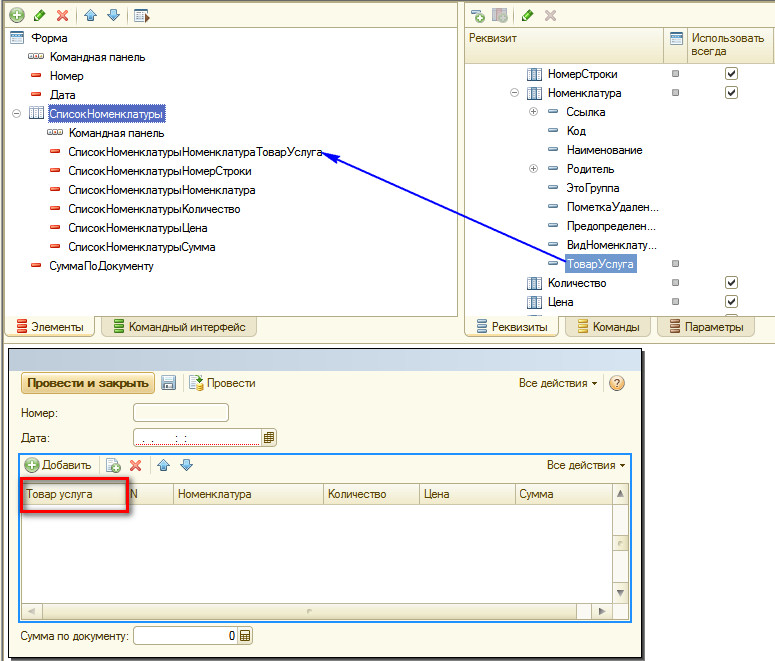Screen dimensions: 775x661
Task: Select СписокНоменклатурыКоличество element
Action: pos(154,209)
